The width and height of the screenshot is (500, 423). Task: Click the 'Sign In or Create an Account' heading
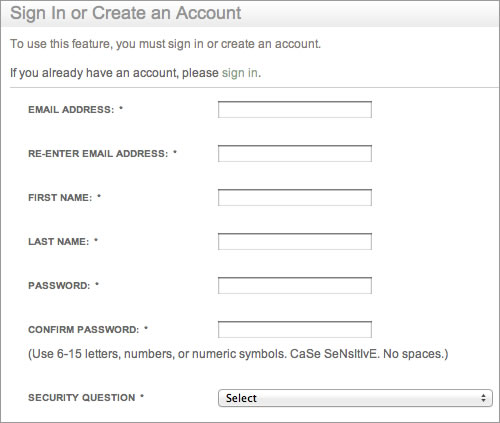[x=126, y=13]
